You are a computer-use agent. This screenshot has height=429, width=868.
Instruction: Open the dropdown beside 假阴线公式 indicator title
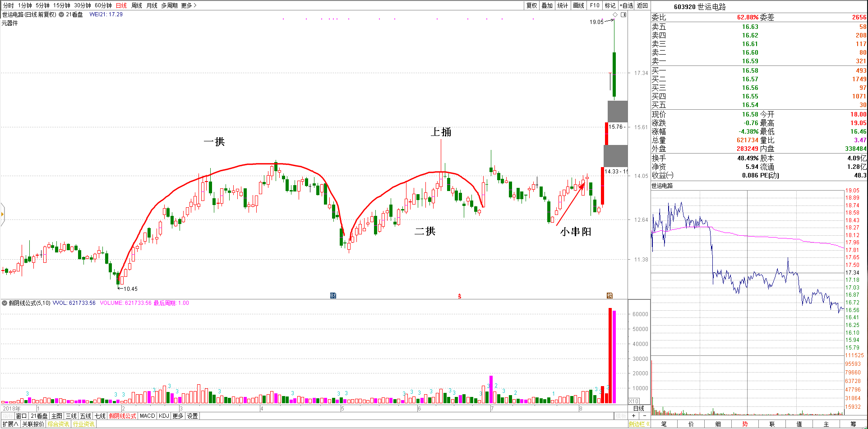tap(5, 303)
